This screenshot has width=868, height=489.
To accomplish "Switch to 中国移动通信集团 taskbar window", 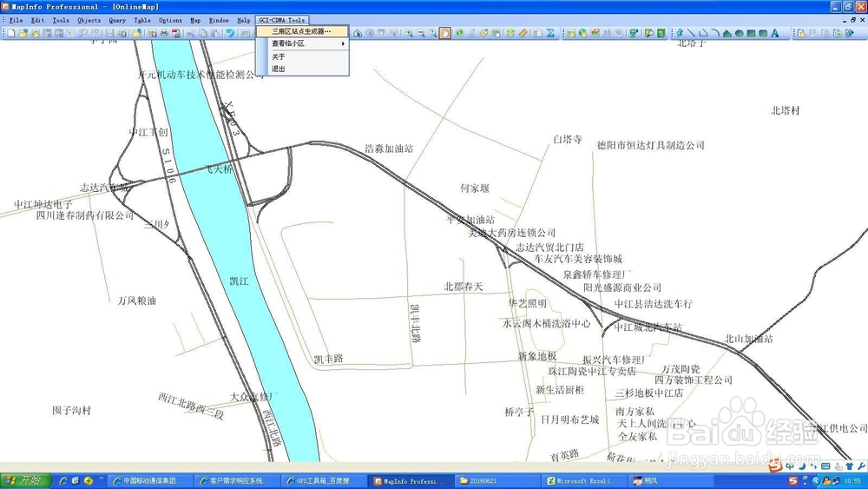I will click(149, 480).
